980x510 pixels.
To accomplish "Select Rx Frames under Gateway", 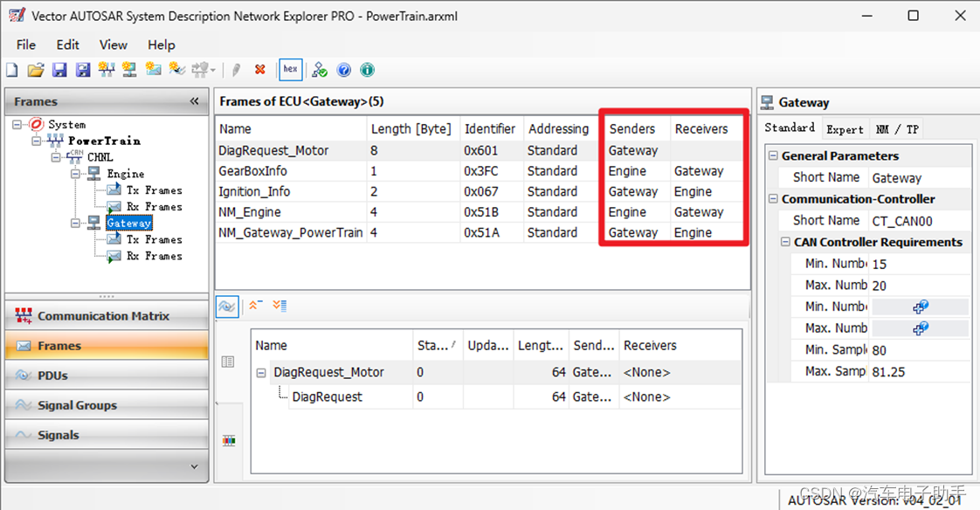I will (155, 256).
